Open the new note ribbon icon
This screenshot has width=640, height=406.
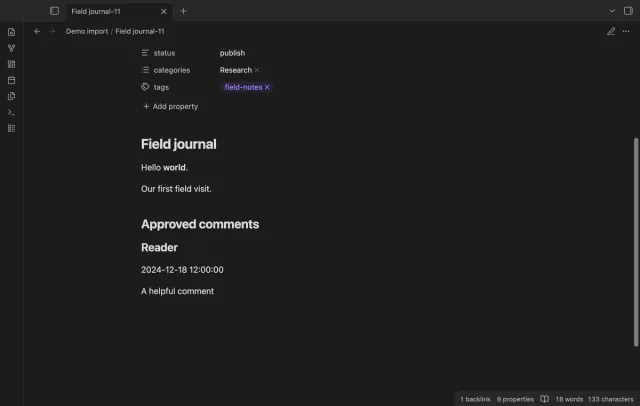[x=11, y=32]
